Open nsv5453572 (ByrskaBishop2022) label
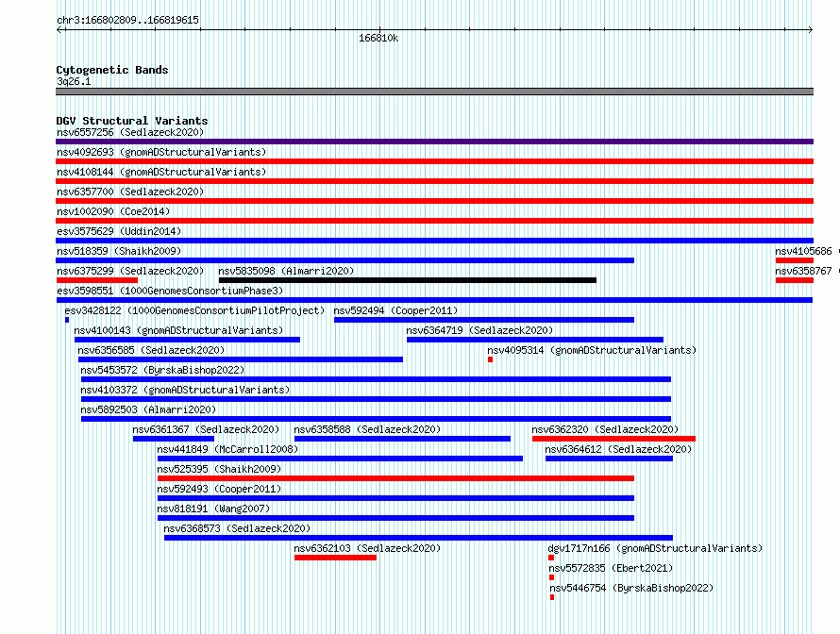Viewport: 840px width, 634px height. tap(162, 370)
